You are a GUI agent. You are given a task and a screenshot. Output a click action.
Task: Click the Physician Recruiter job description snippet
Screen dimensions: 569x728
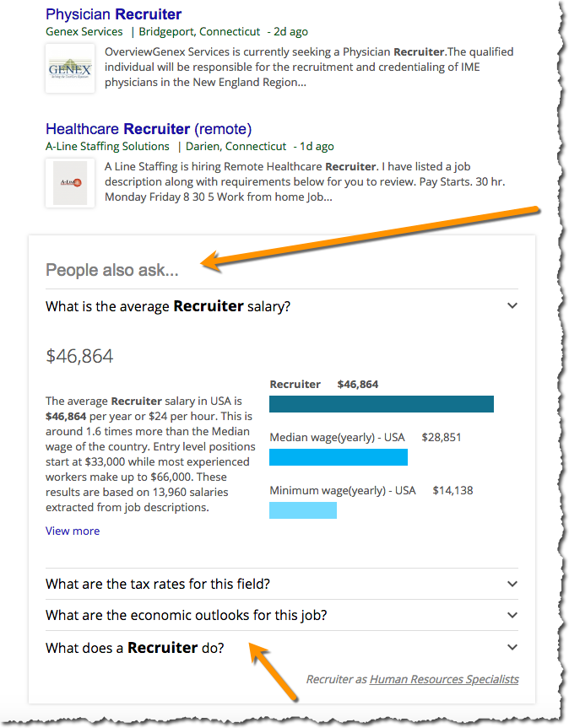309,67
